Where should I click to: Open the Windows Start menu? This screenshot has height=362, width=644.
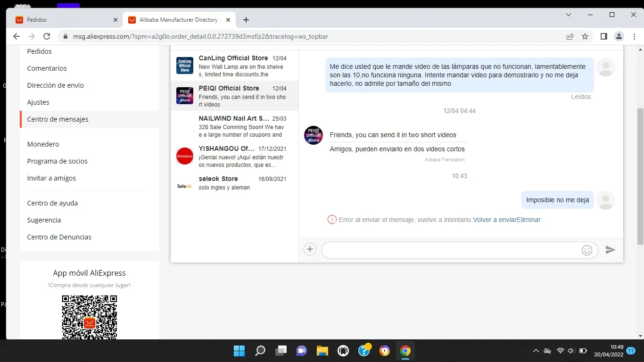point(239,351)
